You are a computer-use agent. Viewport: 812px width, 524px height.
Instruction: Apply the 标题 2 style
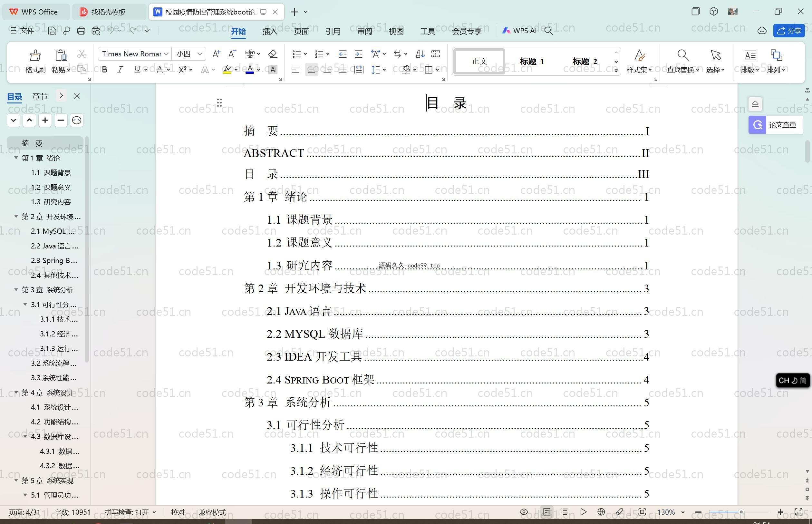pos(585,61)
